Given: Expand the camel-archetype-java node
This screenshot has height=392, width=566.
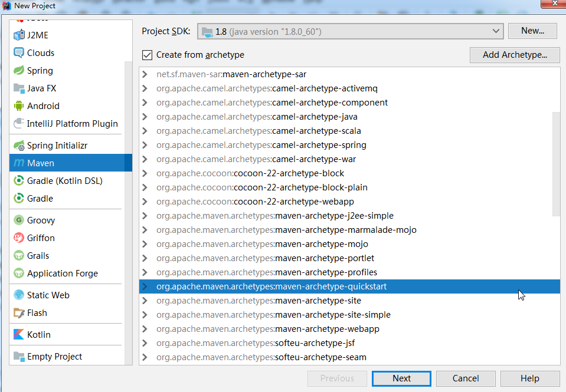Looking at the screenshot, I should 145,117.
